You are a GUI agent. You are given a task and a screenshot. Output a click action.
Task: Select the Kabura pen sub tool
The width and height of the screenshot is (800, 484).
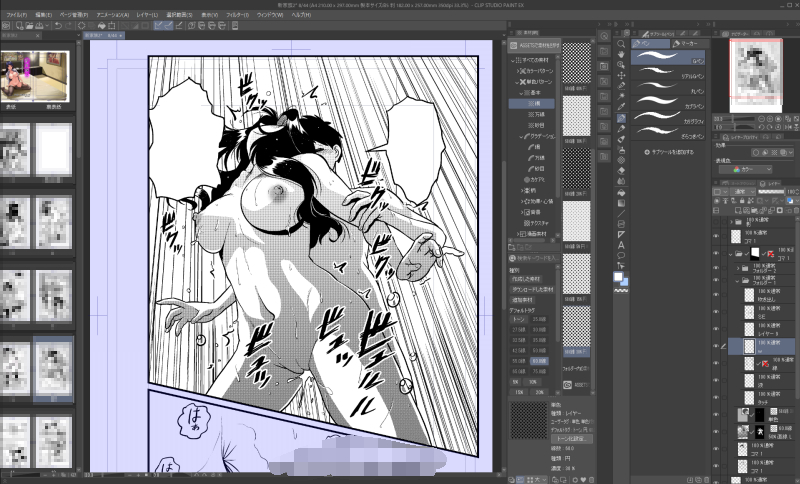(x=668, y=104)
